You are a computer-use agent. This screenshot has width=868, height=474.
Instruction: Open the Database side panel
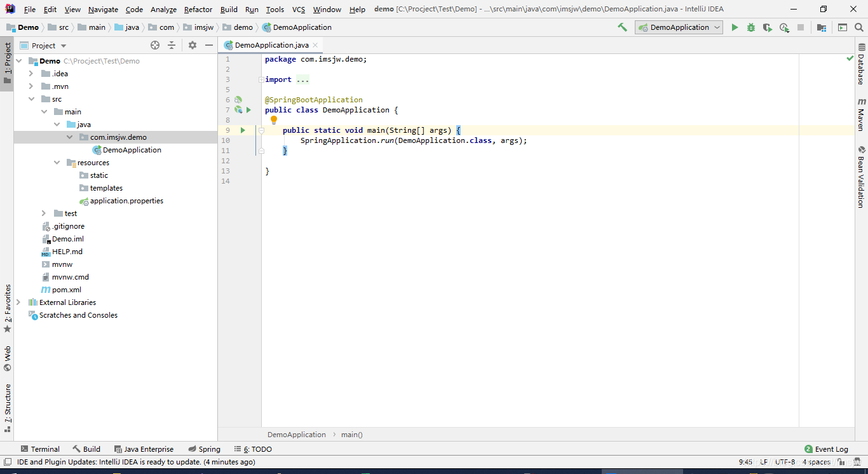coord(861,64)
